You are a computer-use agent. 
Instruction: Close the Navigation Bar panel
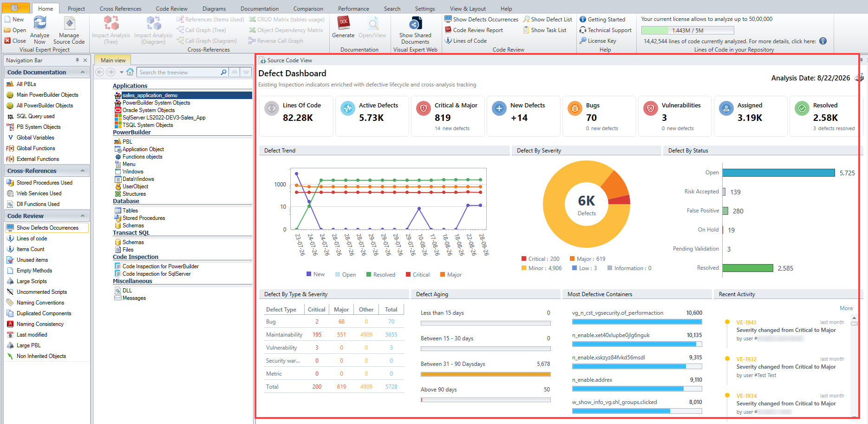(x=85, y=60)
